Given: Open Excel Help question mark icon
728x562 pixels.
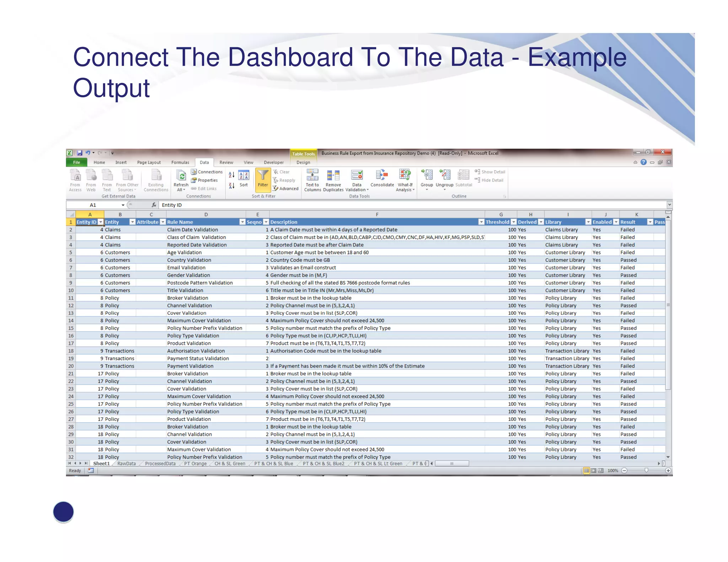Looking at the screenshot, I should (643, 162).
